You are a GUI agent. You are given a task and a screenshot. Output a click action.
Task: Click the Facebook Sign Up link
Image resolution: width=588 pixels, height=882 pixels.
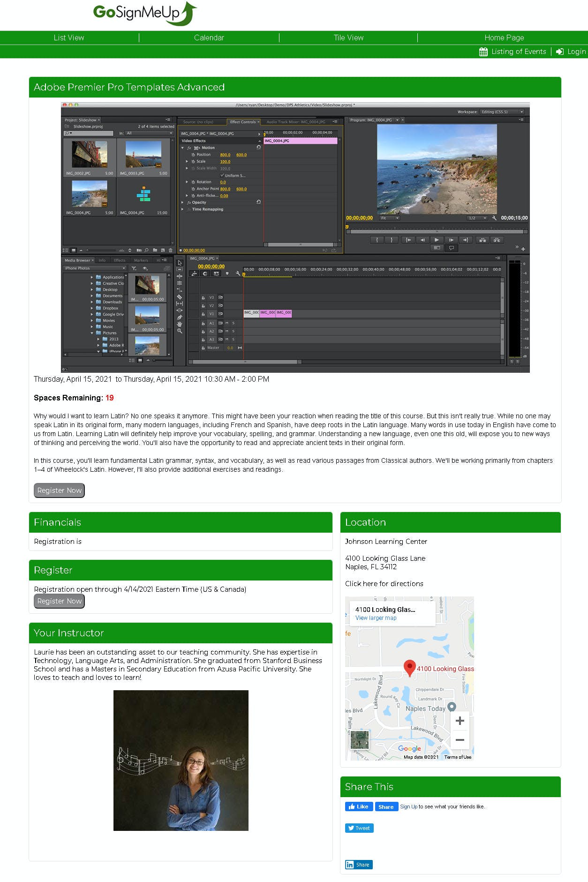tap(408, 807)
